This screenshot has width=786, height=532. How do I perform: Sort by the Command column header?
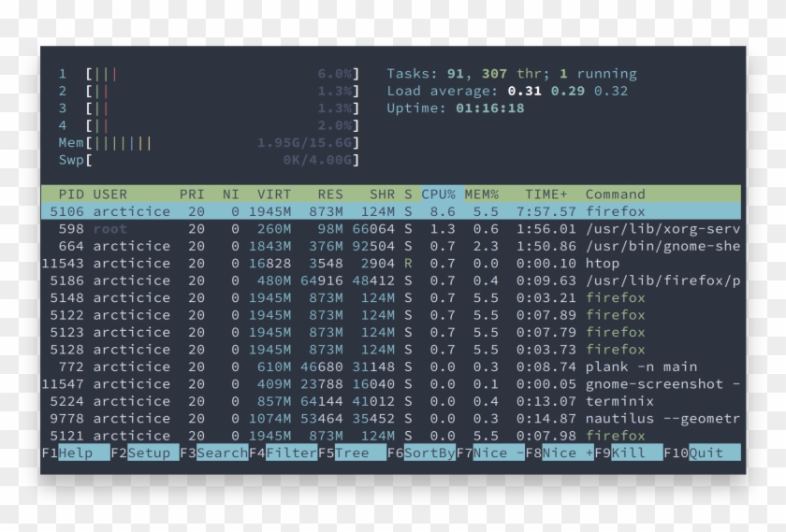click(x=615, y=194)
